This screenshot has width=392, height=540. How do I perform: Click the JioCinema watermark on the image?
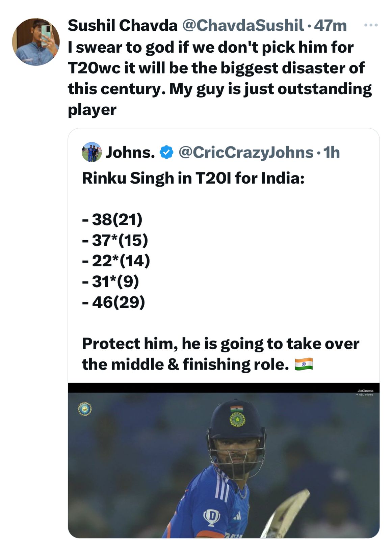click(365, 392)
